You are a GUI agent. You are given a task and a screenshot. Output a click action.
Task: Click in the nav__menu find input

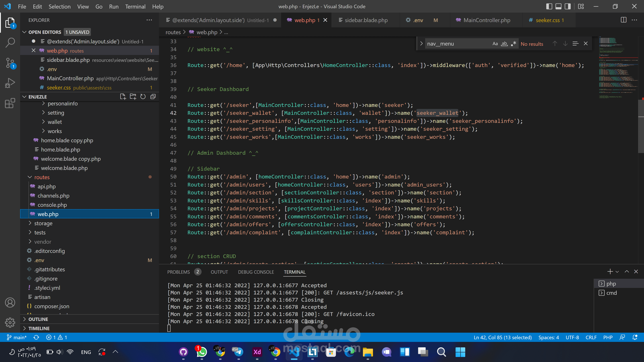(458, 44)
